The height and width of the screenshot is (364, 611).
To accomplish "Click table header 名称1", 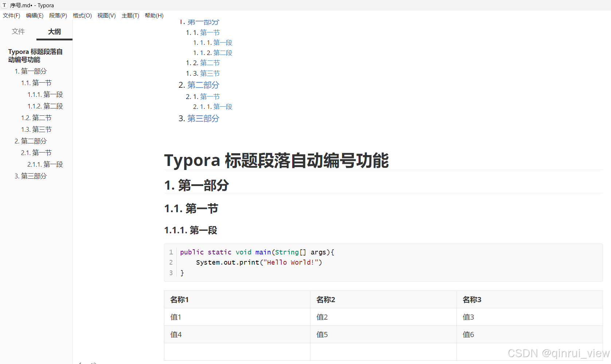I will (x=237, y=300).
